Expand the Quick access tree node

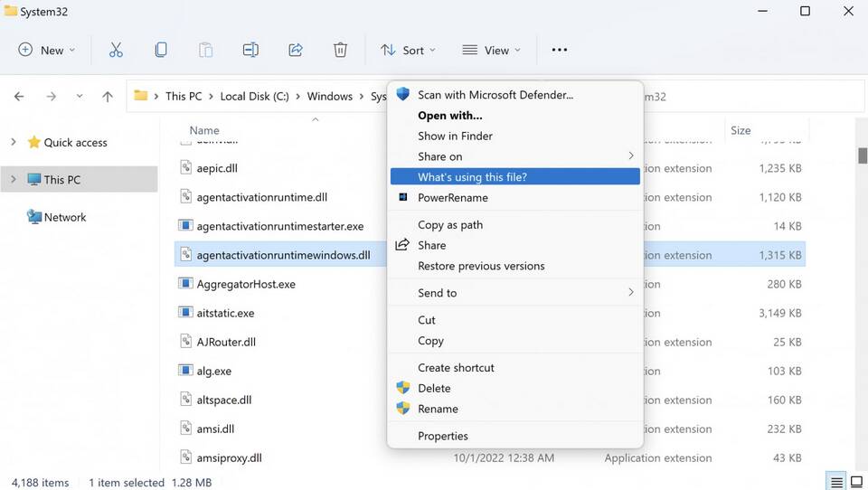click(13, 142)
